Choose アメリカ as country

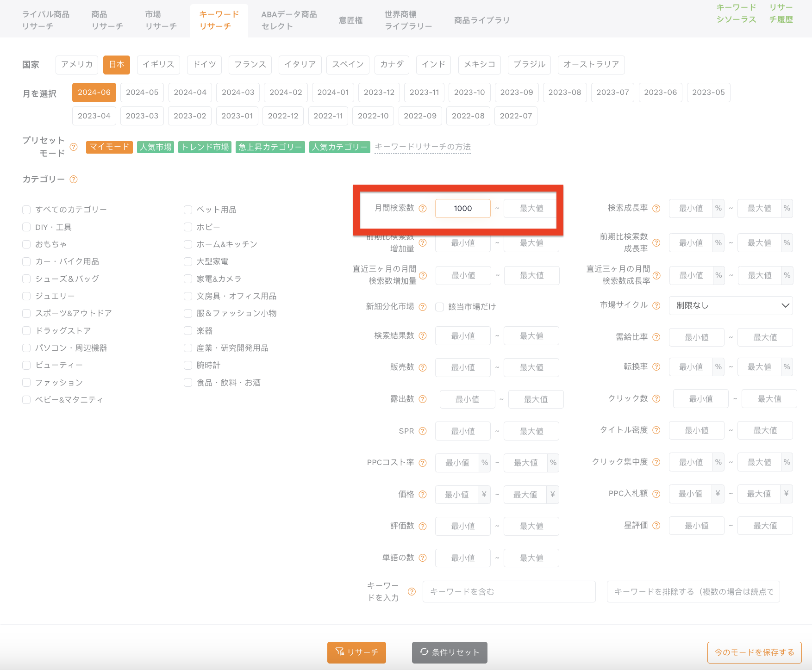click(77, 65)
